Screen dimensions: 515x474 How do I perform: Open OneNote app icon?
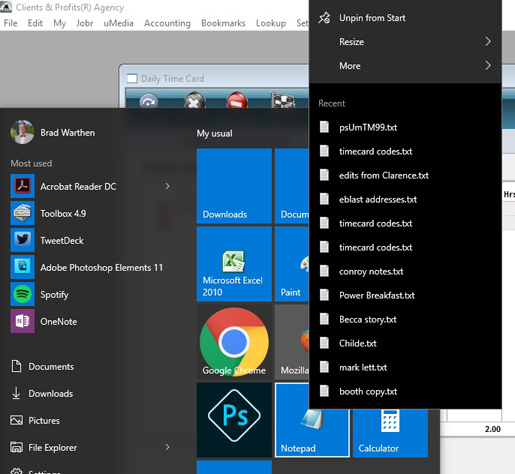[x=22, y=321]
